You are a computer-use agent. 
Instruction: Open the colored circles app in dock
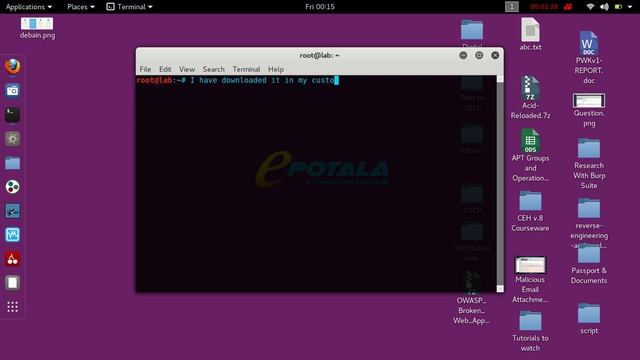tap(13, 187)
